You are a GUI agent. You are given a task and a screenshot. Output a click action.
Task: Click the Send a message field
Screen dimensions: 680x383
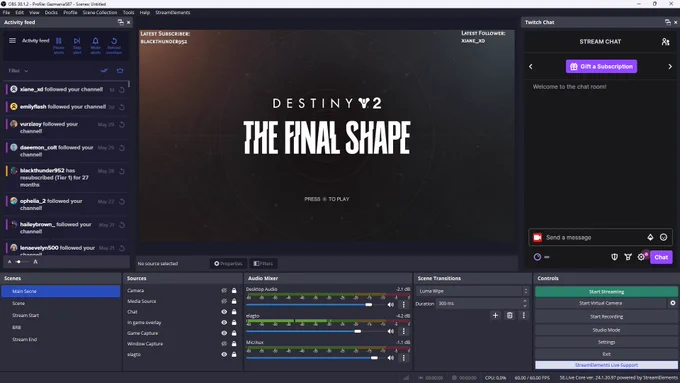tap(594, 237)
